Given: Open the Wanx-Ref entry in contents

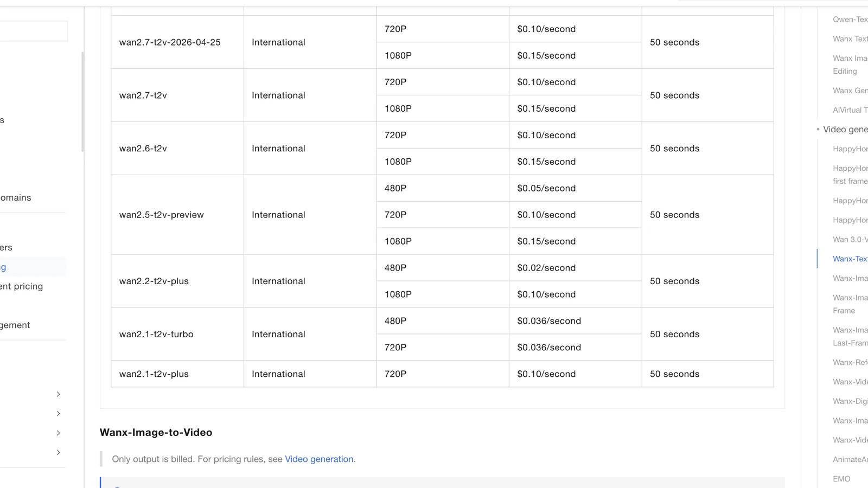Looking at the screenshot, I should (850, 363).
